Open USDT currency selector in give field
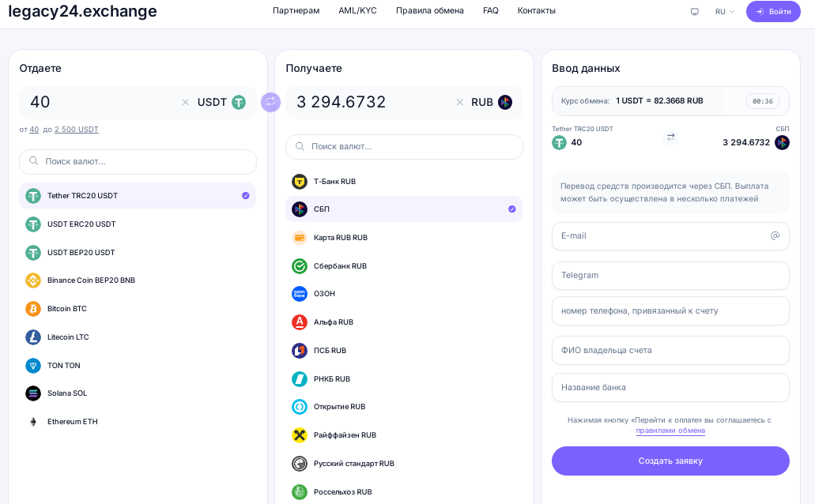This screenshot has width=815, height=504. pyautogui.click(x=221, y=103)
